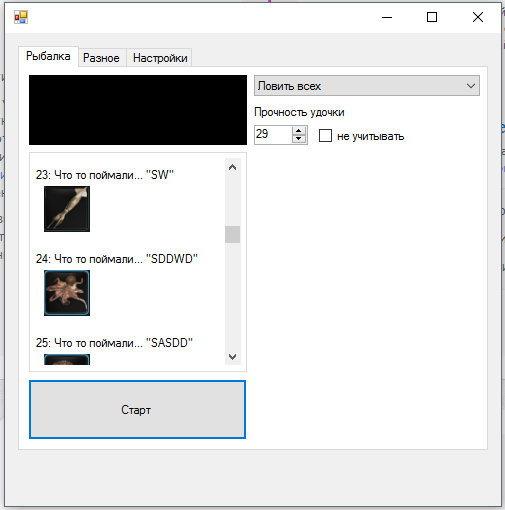The height and width of the screenshot is (510, 505).
Task: Click the squid catch icon
Action: point(67,209)
